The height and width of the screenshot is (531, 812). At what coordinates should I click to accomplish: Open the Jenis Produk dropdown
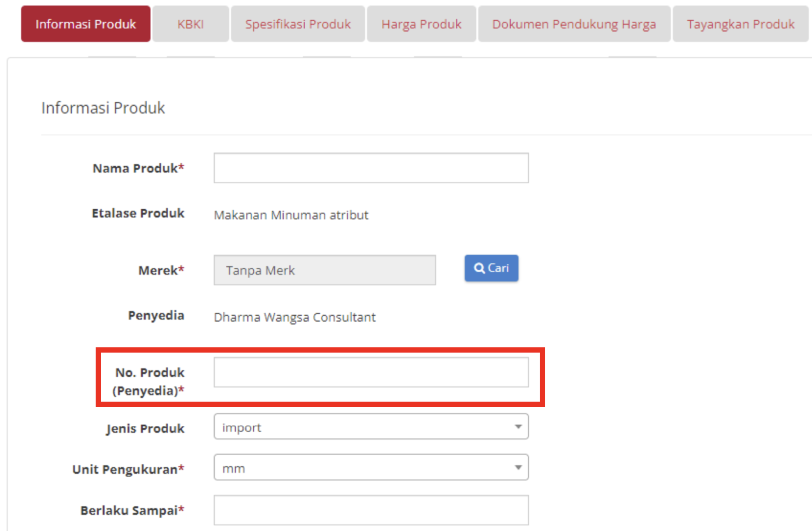point(371,427)
